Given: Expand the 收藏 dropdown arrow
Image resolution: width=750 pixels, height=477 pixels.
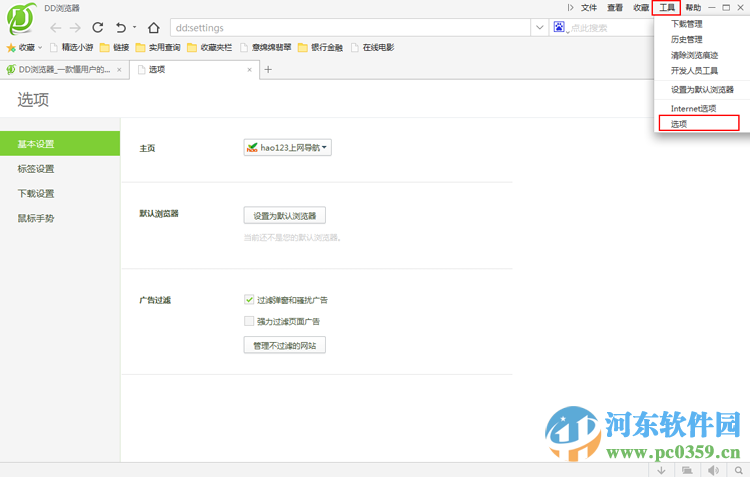Looking at the screenshot, I should tap(40, 47).
